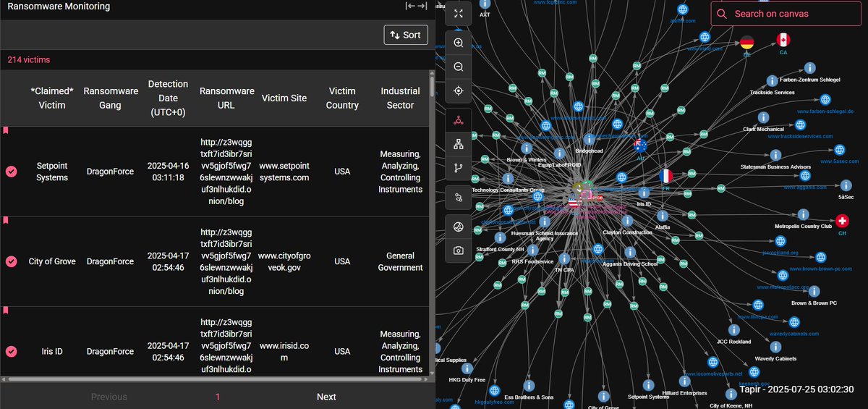The height and width of the screenshot is (409, 868).
Task: Click the table horizontal scrollbar
Action: tap(215, 379)
